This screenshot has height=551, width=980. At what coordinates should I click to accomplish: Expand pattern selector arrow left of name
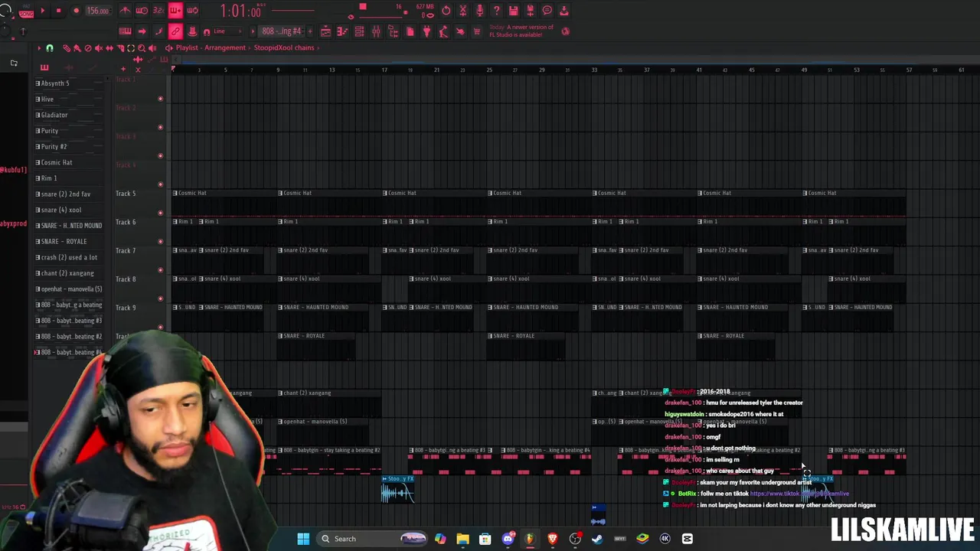click(x=253, y=31)
